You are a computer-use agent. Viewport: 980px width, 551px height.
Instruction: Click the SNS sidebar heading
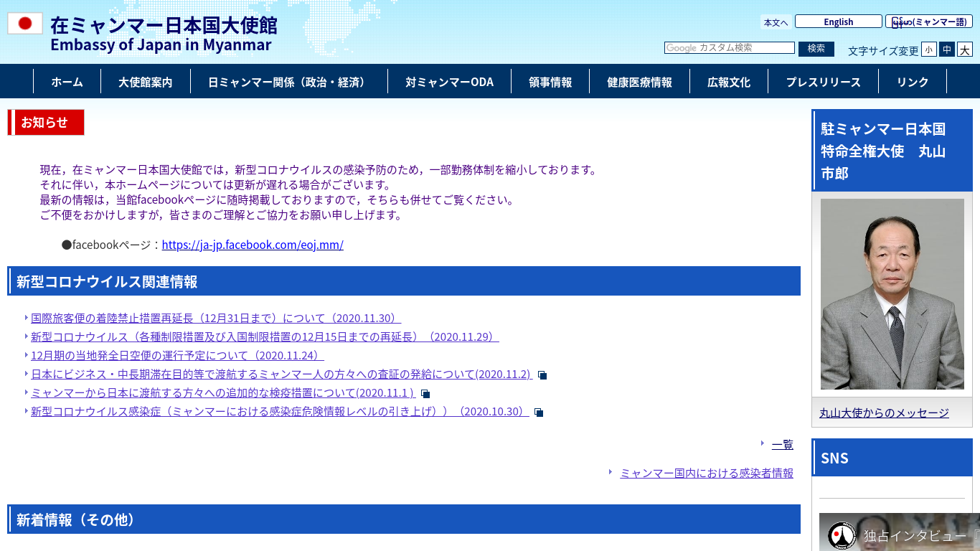pyautogui.click(x=892, y=458)
